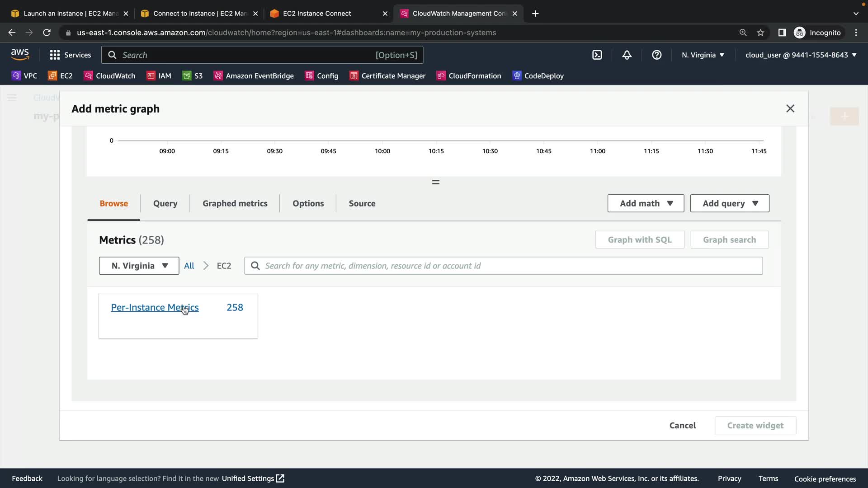Viewport: 868px width, 488px height.
Task: Expand the Add query dropdown
Action: click(x=730, y=203)
